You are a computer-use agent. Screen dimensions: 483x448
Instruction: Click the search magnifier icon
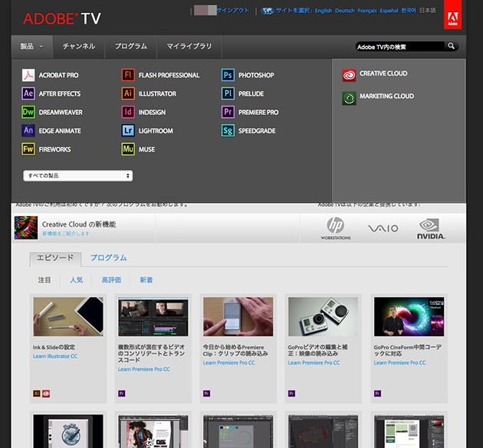[452, 46]
